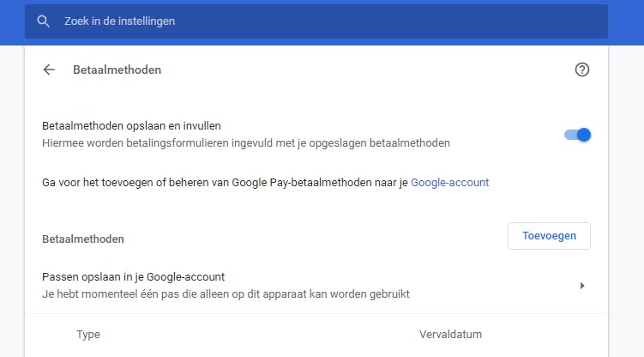Open the help question mark icon

click(582, 70)
